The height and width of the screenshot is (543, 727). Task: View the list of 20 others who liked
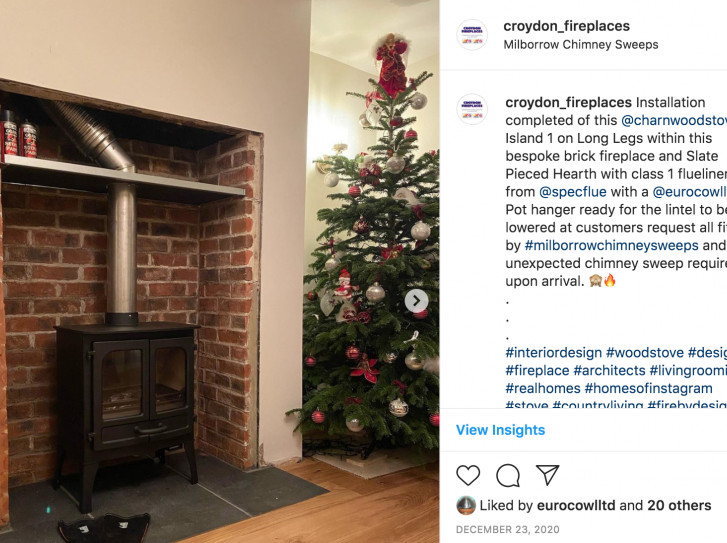(x=679, y=505)
